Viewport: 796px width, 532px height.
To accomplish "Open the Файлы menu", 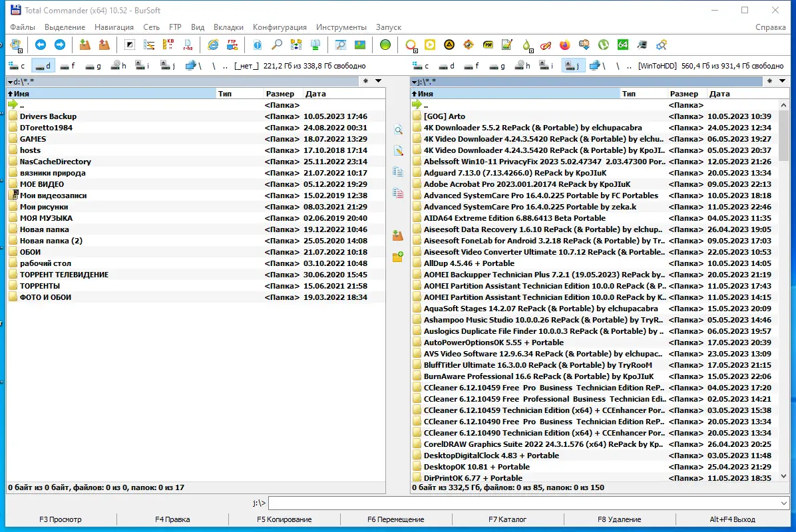I will (x=23, y=27).
